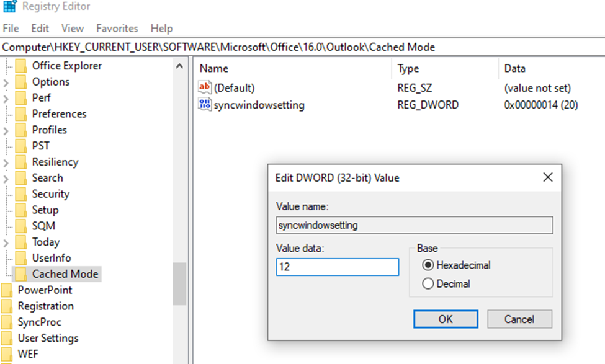Select the syncwindowsetting value name
This screenshot has height=364, width=605.
[259, 105]
